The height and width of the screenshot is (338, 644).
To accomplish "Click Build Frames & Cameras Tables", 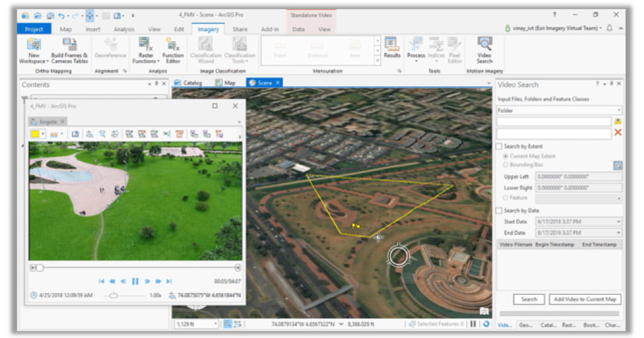I will [69, 50].
